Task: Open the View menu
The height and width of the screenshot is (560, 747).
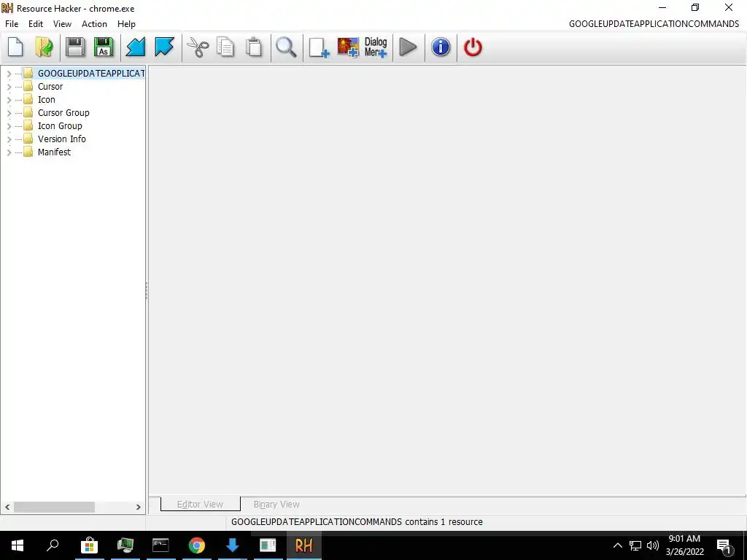Action: point(62,24)
